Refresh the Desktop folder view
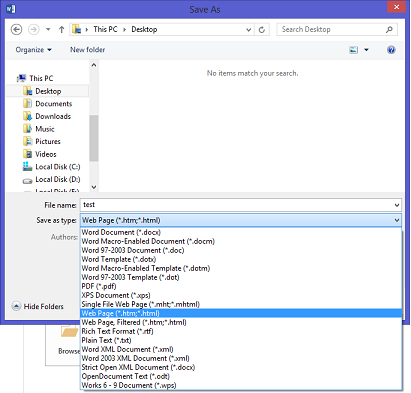The width and height of the screenshot is (411, 393). 262,30
